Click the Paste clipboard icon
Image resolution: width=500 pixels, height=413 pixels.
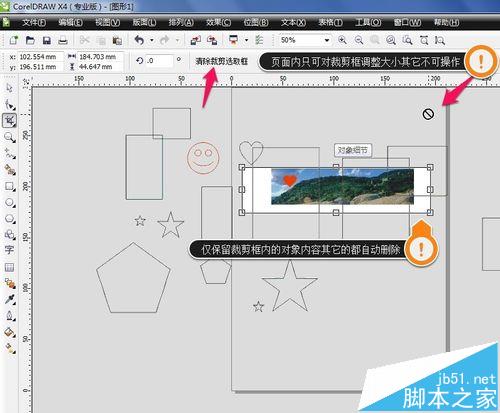click(117, 40)
